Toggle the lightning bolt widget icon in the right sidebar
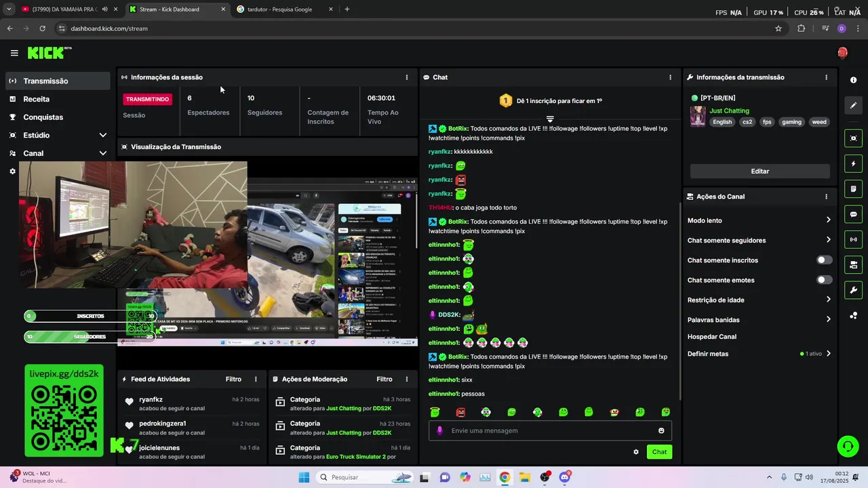Image resolution: width=868 pixels, height=488 pixels. pos(853,163)
